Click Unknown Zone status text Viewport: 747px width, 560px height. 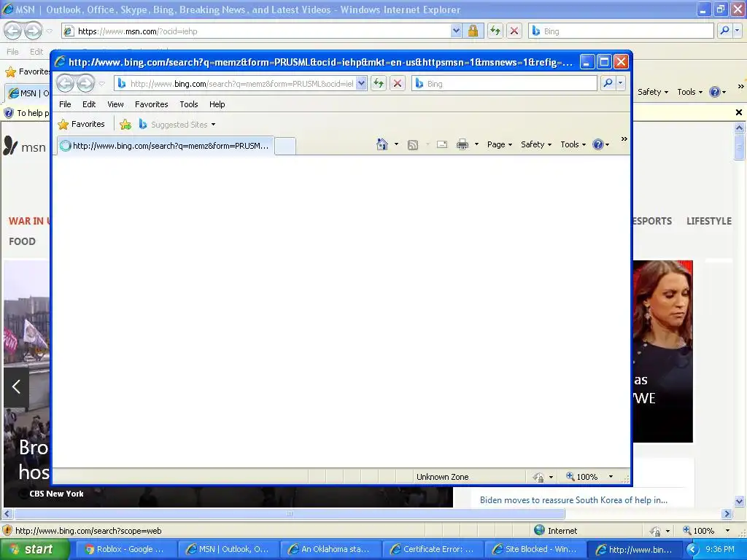tap(442, 477)
